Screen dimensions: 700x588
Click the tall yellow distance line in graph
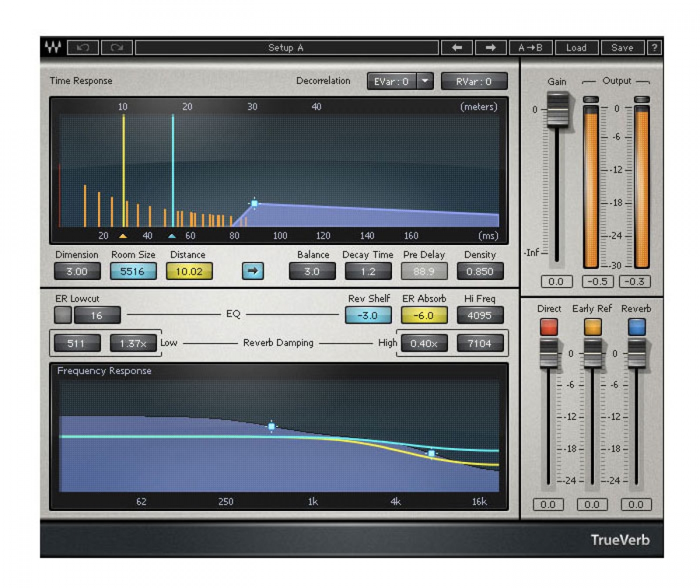click(123, 170)
